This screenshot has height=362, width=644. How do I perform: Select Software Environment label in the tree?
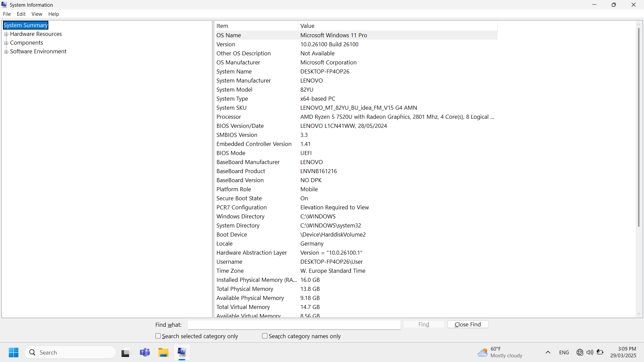point(38,51)
